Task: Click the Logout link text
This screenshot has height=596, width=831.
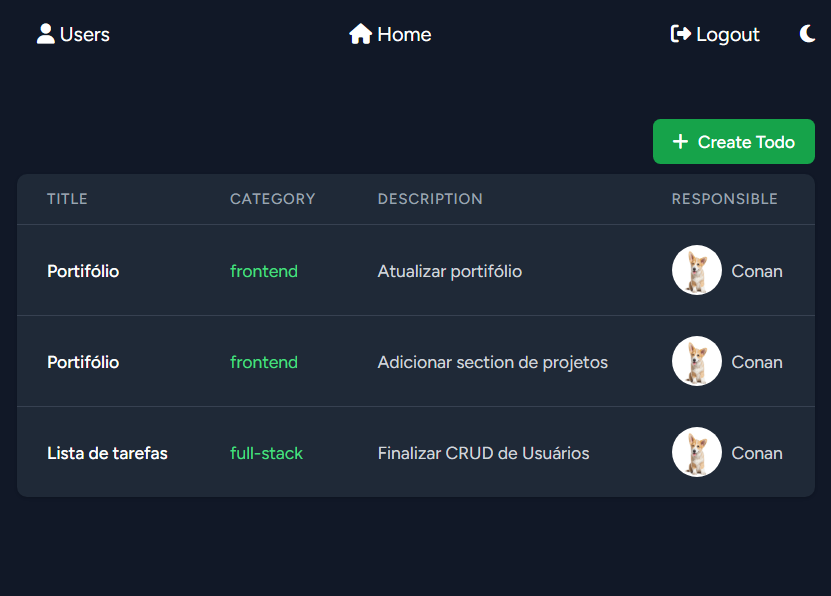Action: click(x=728, y=35)
